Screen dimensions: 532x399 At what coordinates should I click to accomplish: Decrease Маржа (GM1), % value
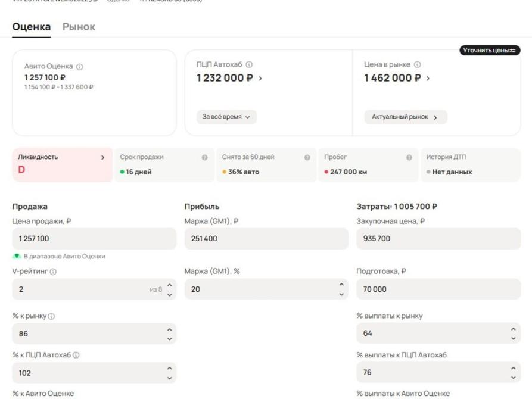click(x=341, y=294)
